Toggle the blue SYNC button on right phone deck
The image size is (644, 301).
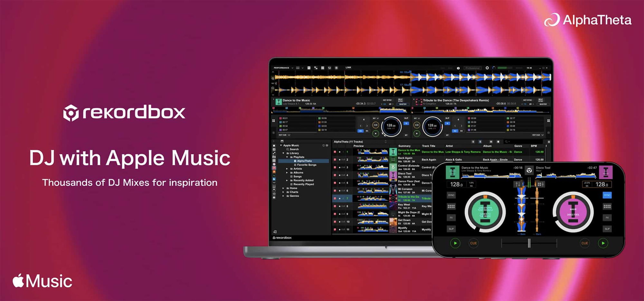607,195
